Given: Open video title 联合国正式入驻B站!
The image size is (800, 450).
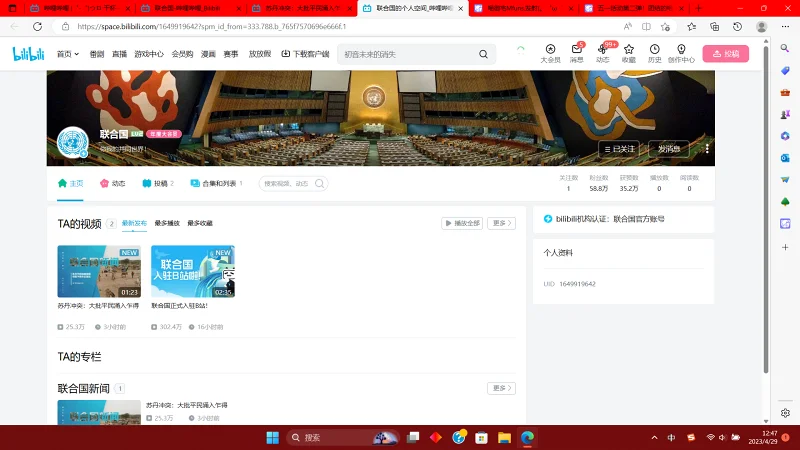Looking at the screenshot, I should coord(180,306).
